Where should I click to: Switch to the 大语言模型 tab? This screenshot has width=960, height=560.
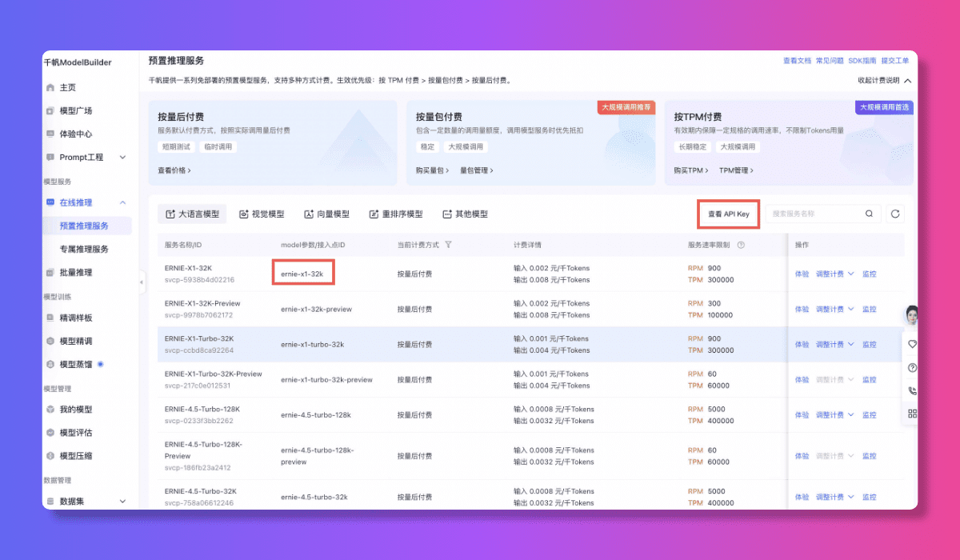192,214
